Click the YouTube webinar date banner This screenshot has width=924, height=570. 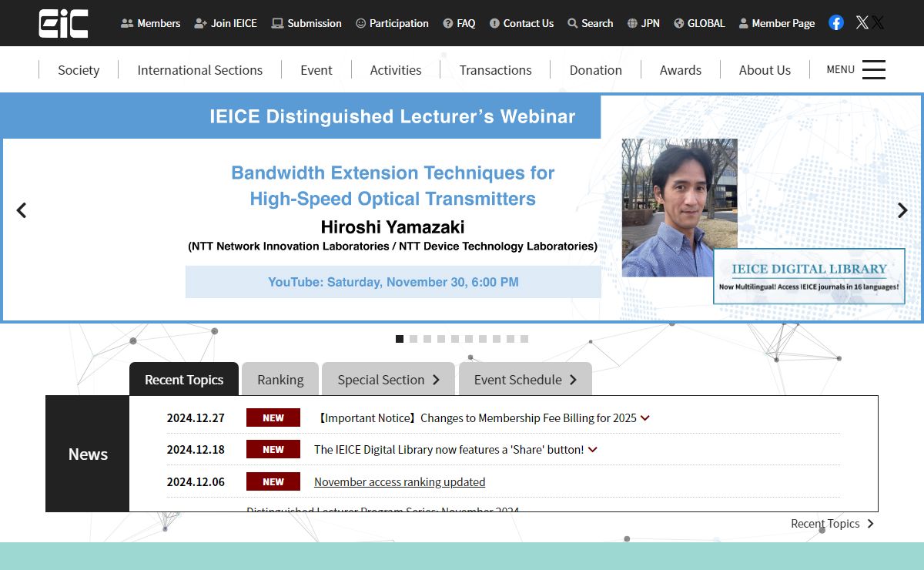click(393, 282)
